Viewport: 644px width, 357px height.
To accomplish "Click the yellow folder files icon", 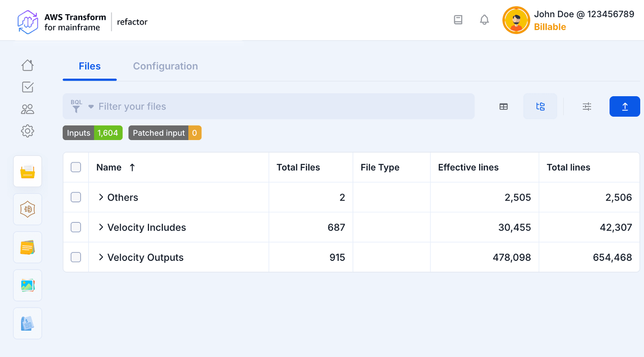I will (x=28, y=171).
